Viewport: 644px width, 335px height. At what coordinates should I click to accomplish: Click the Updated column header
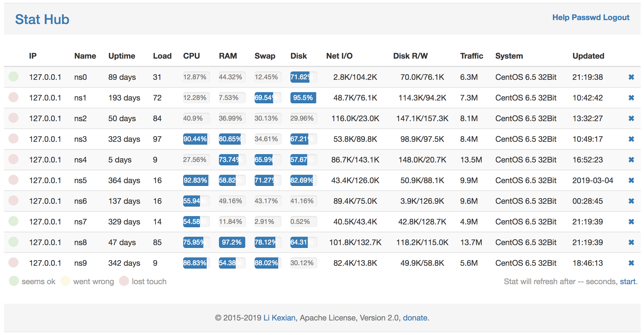[x=588, y=56]
